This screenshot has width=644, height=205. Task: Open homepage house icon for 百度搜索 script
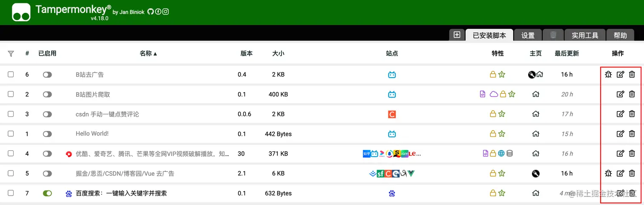point(536,193)
